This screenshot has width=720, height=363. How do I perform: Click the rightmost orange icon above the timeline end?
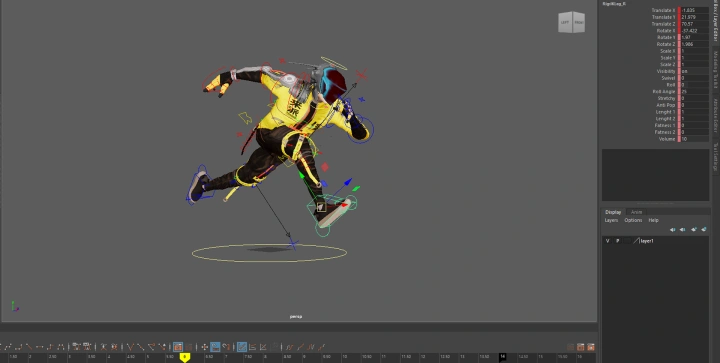[x=591, y=347]
